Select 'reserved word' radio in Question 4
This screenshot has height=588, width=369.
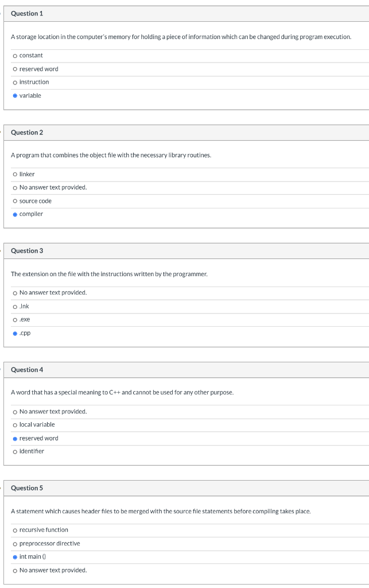point(15,439)
